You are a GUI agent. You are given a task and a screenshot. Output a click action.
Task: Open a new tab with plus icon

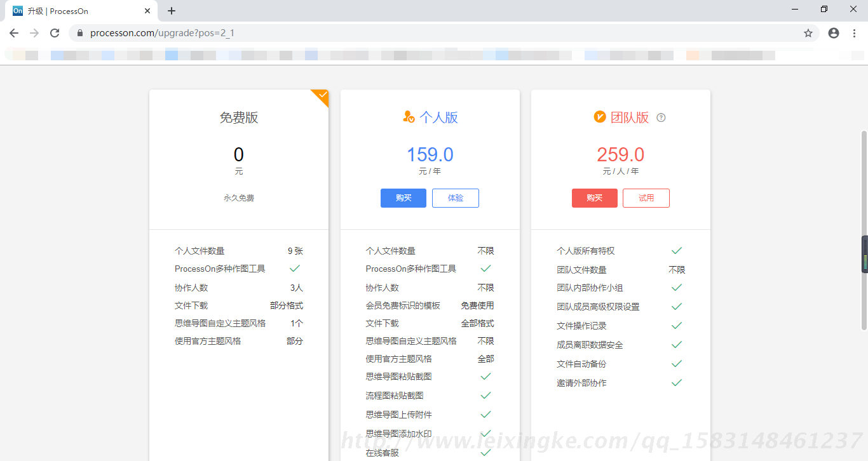pos(172,11)
